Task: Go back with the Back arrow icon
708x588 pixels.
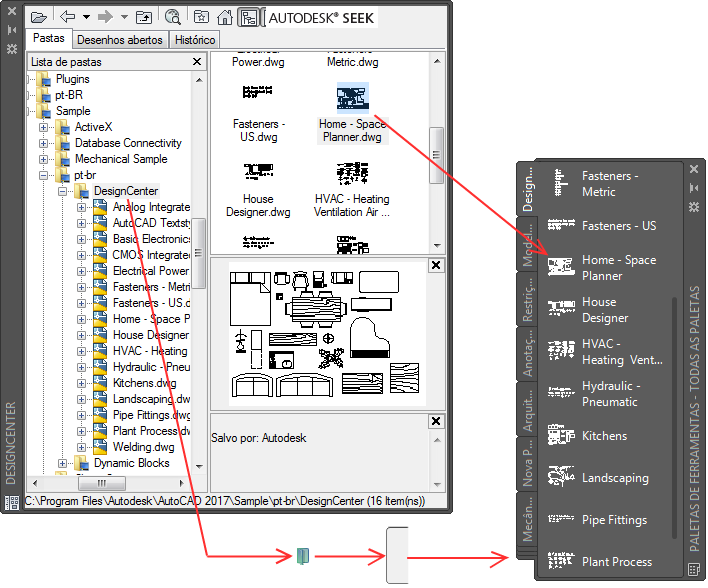Action: click(x=68, y=17)
